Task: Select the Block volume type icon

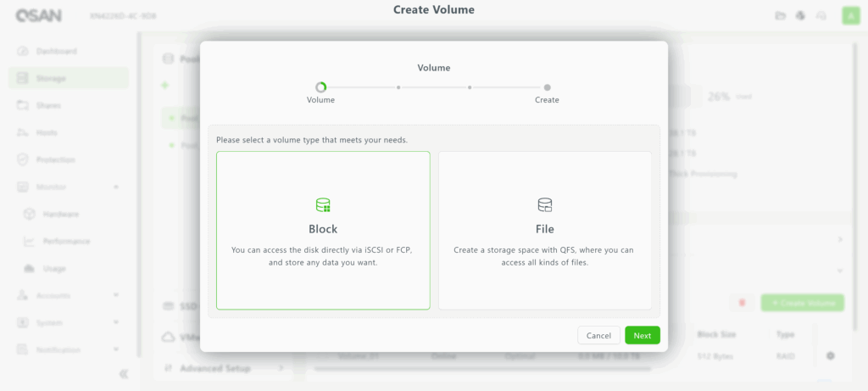Action: (x=323, y=205)
